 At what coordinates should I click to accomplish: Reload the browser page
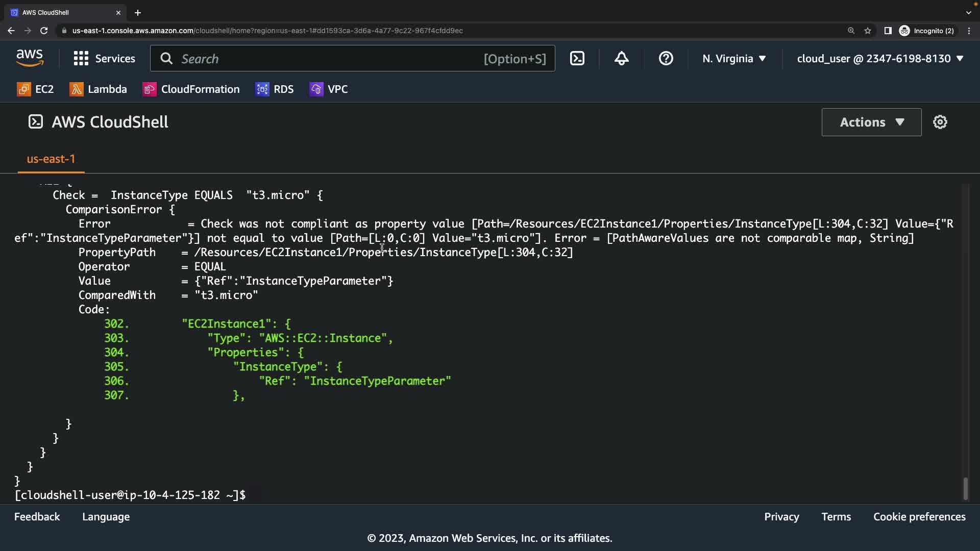[44, 31]
